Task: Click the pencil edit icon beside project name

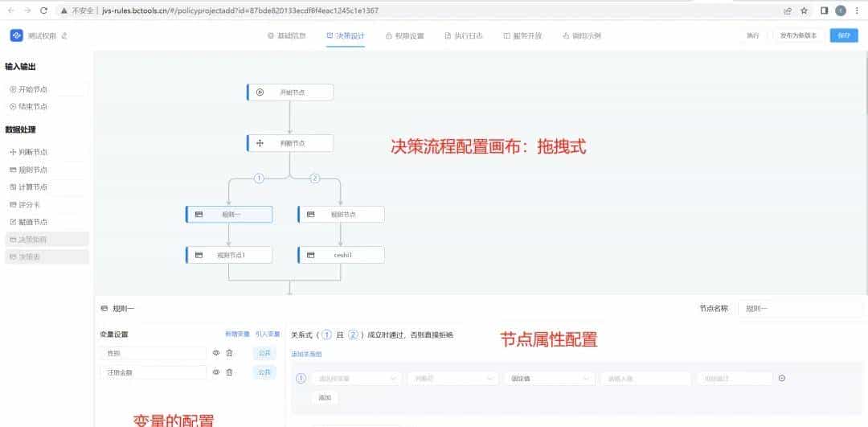Action: coord(64,36)
